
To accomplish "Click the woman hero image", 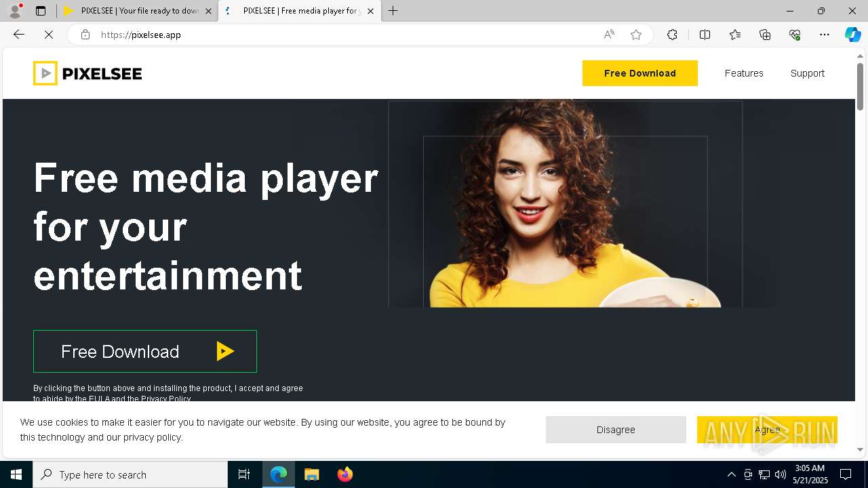I will pos(566,204).
